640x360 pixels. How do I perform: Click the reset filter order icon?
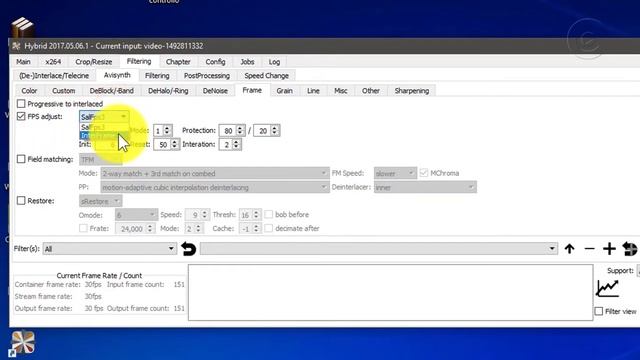pyautogui.click(x=629, y=249)
